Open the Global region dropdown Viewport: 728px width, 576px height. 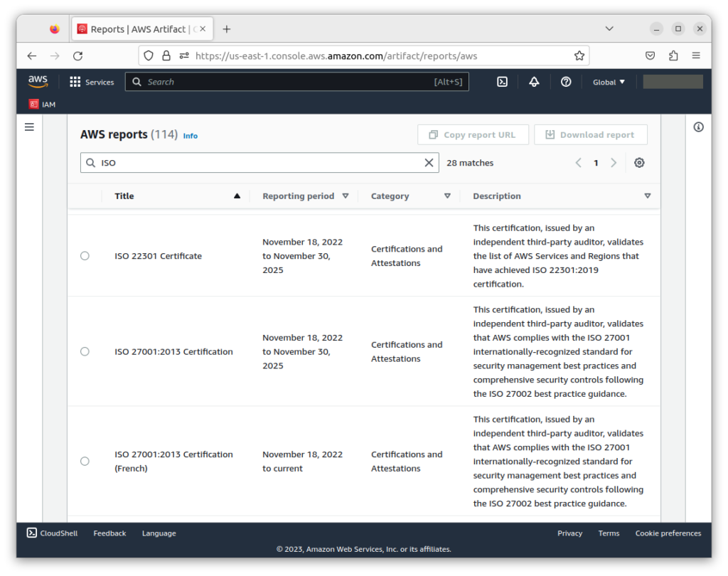[608, 82]
